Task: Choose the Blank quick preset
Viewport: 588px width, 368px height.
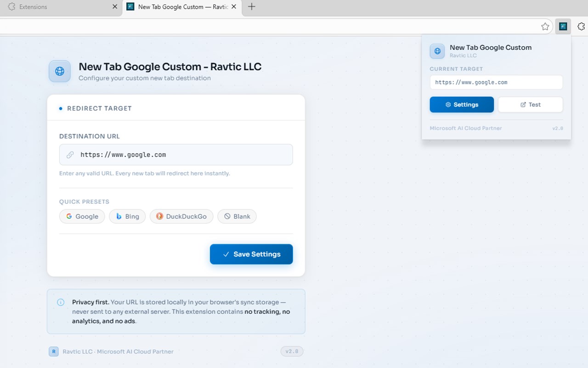Action: point(237,216)
